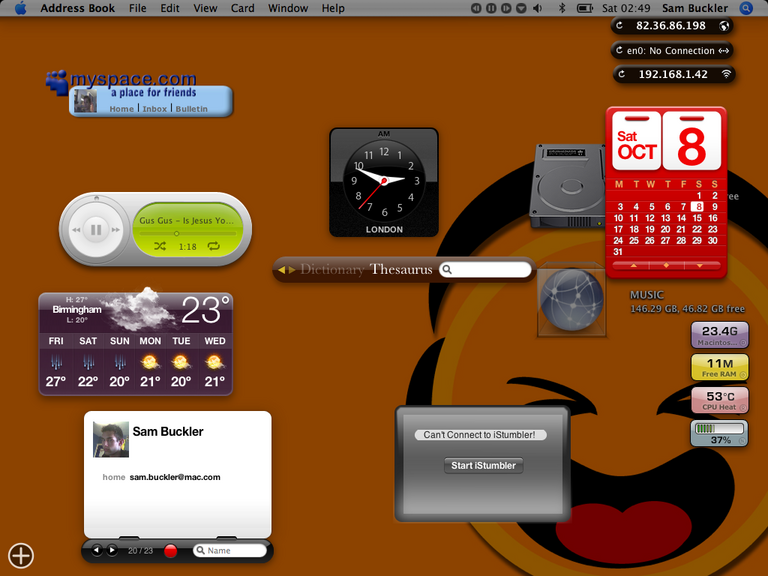The image size is (768, 576).
Task: Click the Bluetooth icon in menu bar
Action: click(x=561, y=8)
